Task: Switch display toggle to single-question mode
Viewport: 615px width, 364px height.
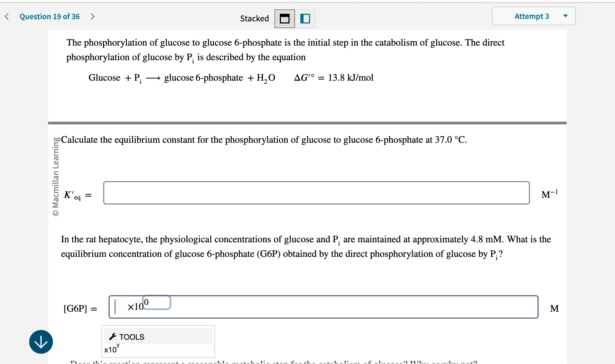Action: pos(305,18)
